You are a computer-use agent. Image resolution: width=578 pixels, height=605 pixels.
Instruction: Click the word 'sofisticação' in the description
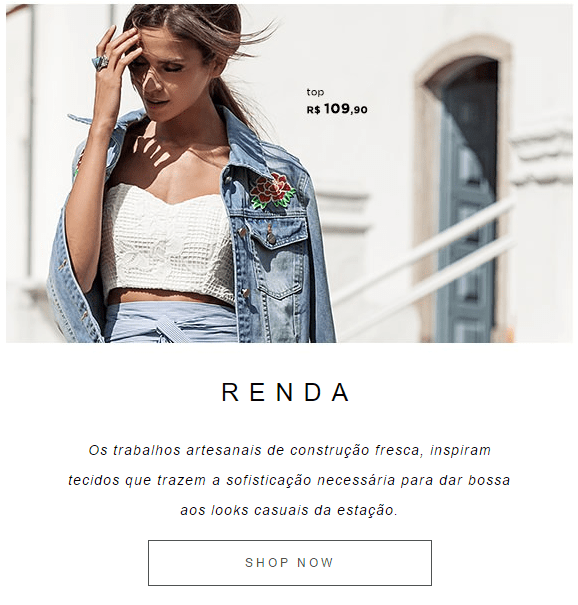pos(269,480)
